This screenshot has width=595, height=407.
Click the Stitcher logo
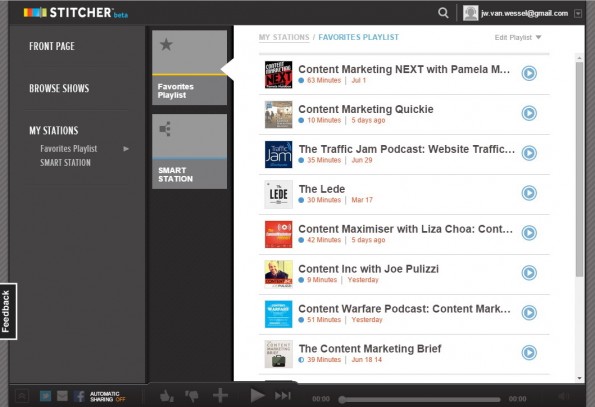click(x=76, y=13)
